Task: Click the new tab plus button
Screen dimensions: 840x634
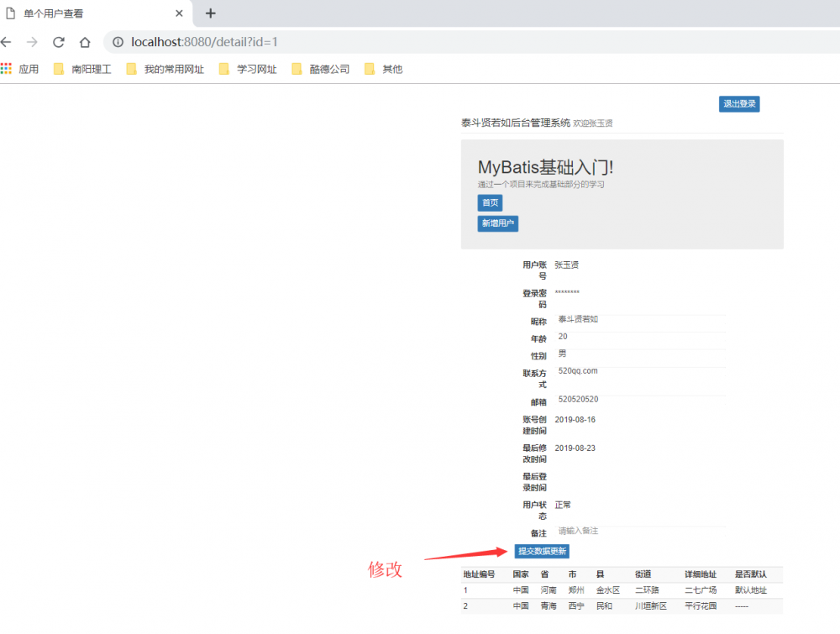Action: coord(210,13)
